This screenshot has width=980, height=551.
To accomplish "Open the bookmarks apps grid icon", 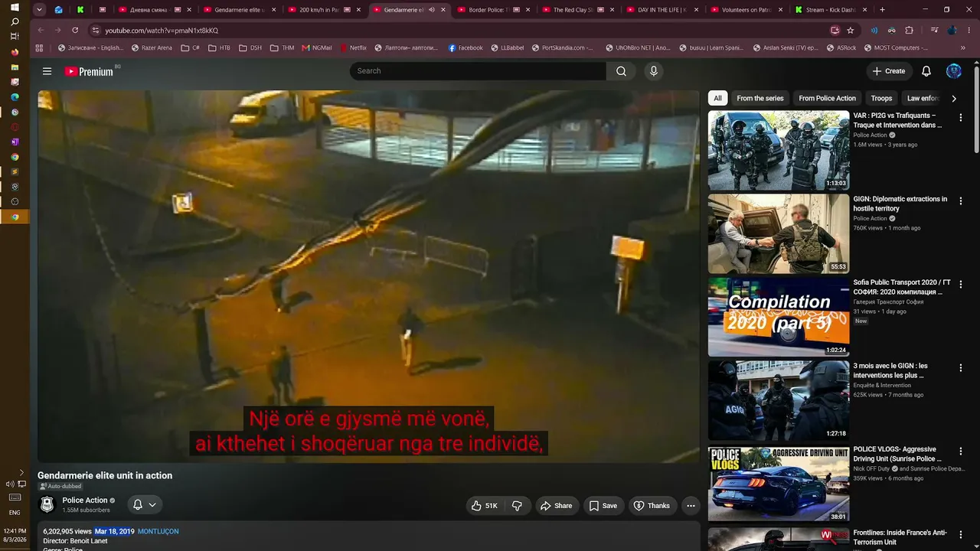I will point(40,47).
